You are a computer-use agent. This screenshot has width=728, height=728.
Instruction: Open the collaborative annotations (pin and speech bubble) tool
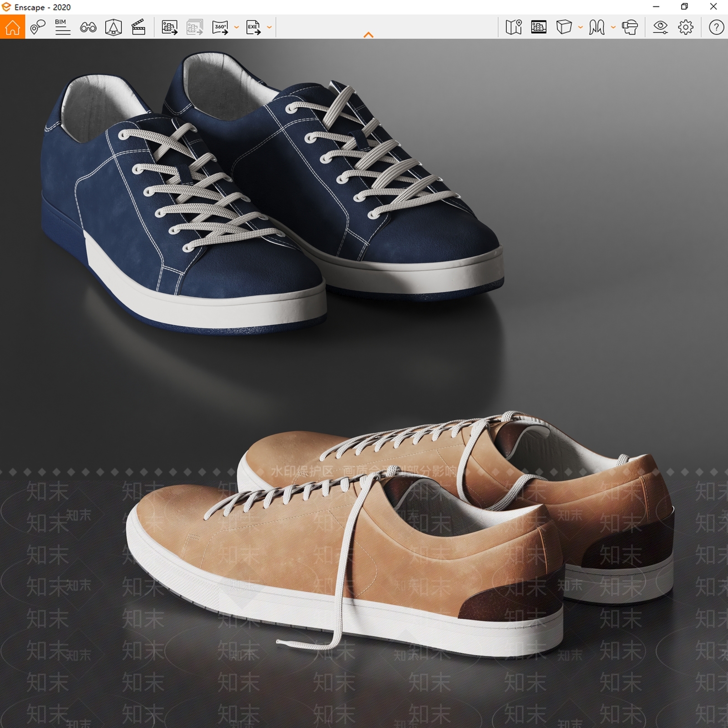[38, 27]
